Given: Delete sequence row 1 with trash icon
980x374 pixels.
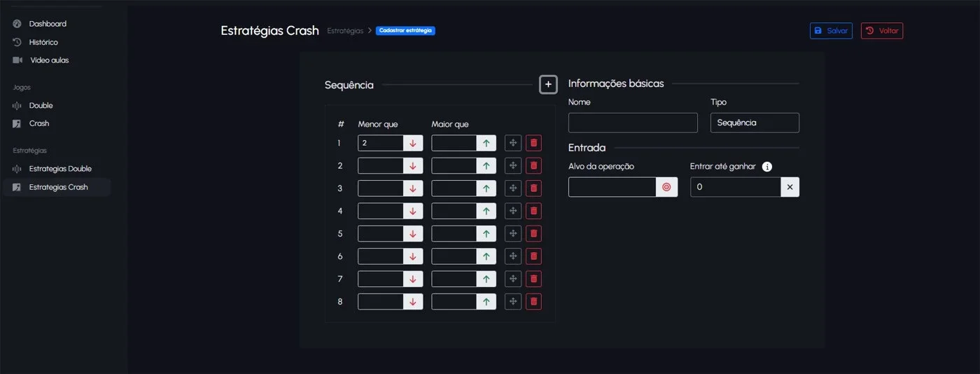Looking at the screenshot, I should (x=534, y=143).
